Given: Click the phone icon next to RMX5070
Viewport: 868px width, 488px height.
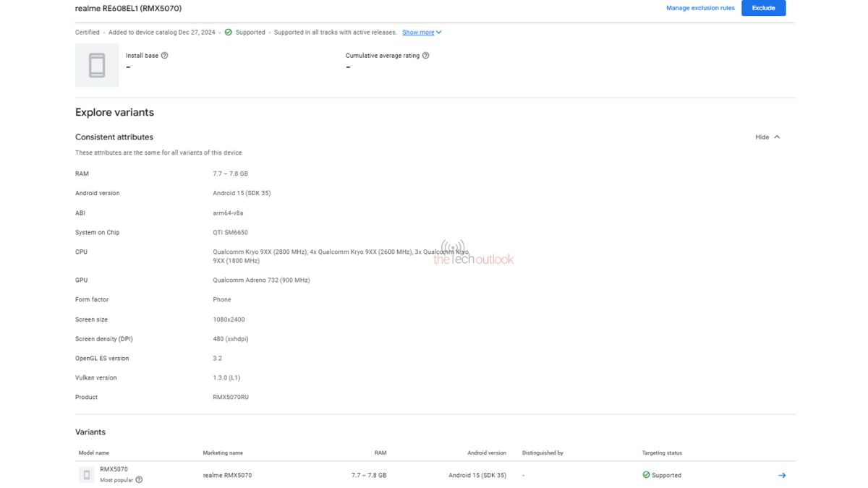Looking at the screenshot, I should pos(85,475).
